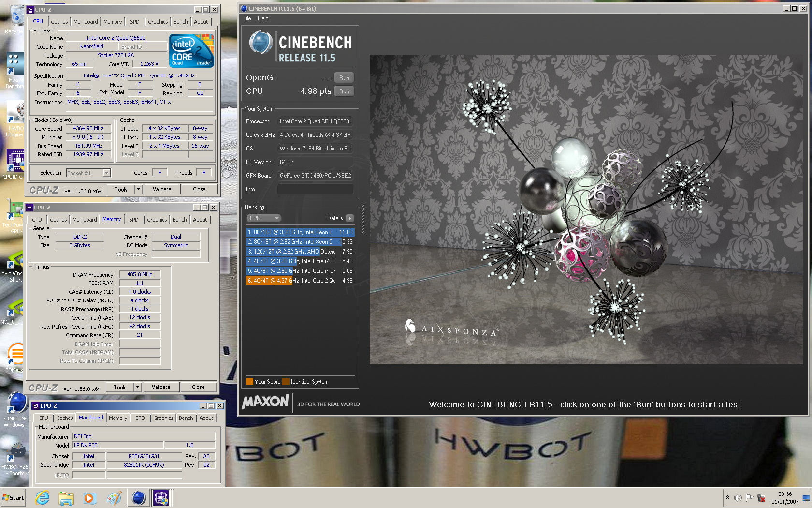The width and height of the screenshot is (812, 508).
Task: Click Close in the top CPU-Z window
Action: pyautogui.click(x=199, y=189)
